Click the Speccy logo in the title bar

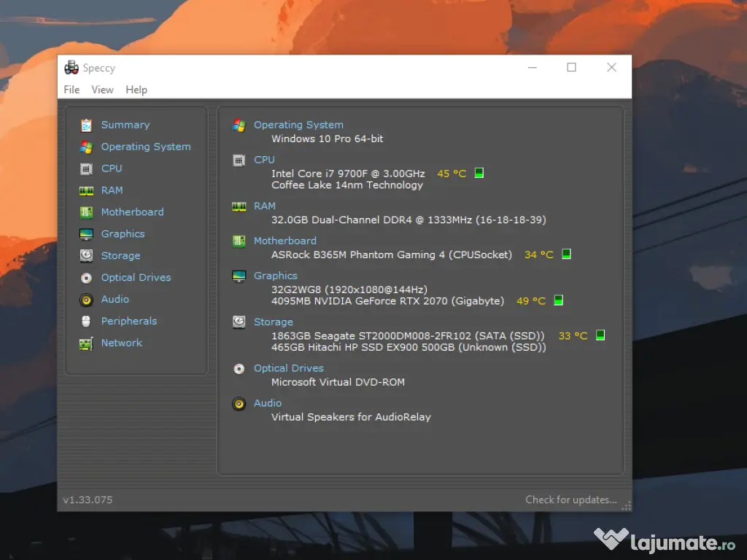pyautogui.click(x=71, y=67)
